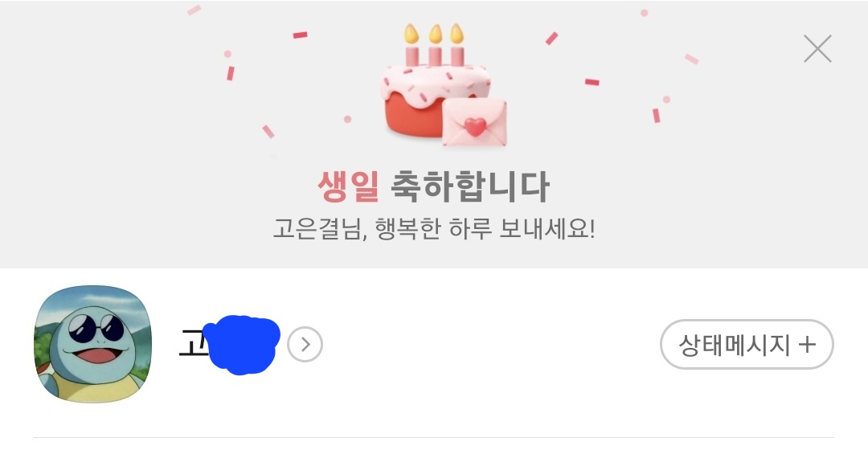This screenshot has width=868, height=450.
Task: Tap the pink frosting on the cake
Action: pos(436,82)
